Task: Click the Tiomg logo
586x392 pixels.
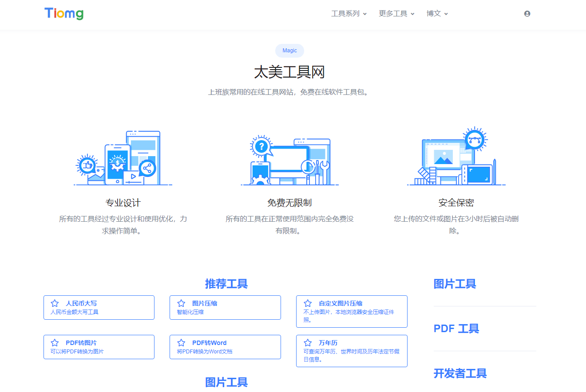Action: tap(64, 14)
